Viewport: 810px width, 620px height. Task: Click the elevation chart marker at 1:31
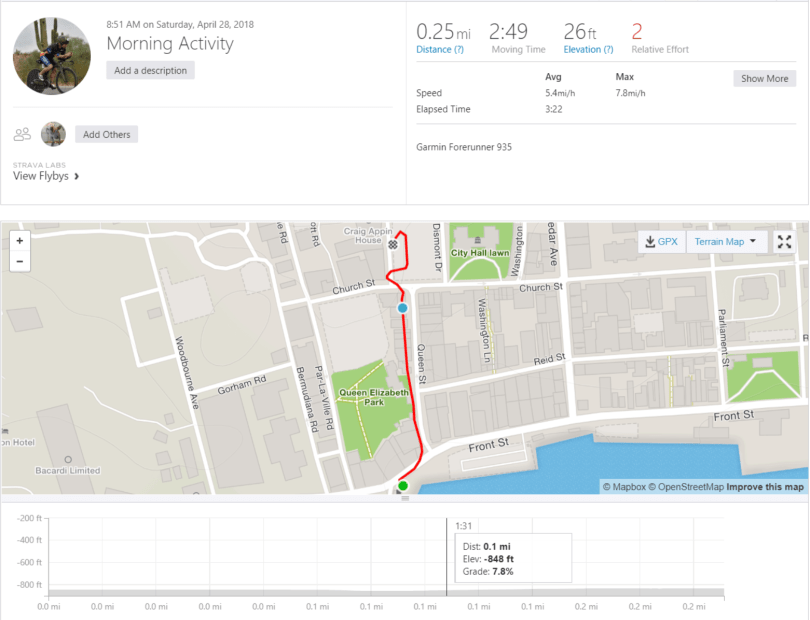coord(447,555)
